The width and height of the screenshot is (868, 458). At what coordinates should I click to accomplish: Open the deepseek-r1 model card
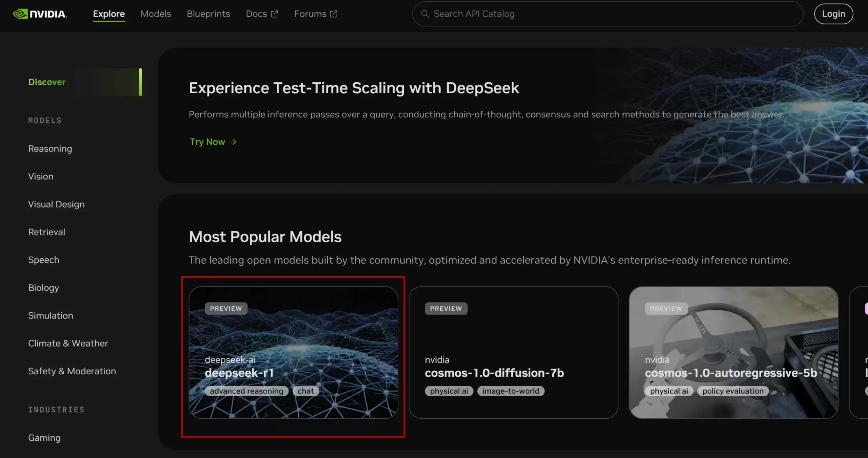tap(293, 352)
